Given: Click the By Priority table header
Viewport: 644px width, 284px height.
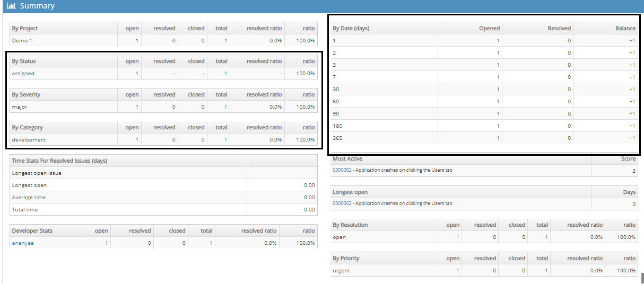Looking at the screenshot, I should tap(346, 258).
